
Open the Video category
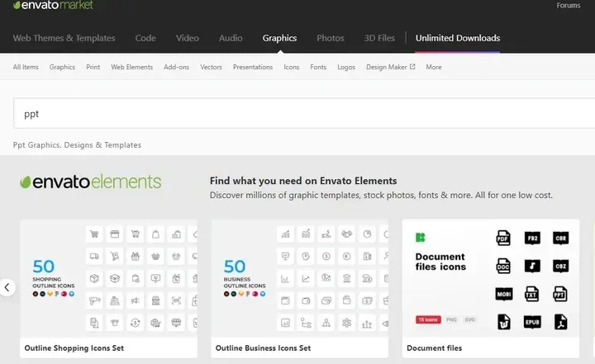pyautogui.click(x=187, y=38)
